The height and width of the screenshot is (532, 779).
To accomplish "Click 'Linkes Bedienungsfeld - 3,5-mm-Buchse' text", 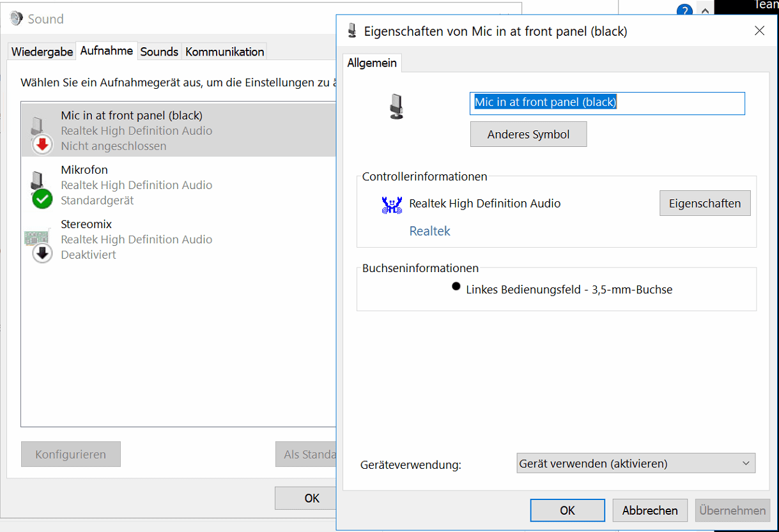I will (x=569, y=289).
